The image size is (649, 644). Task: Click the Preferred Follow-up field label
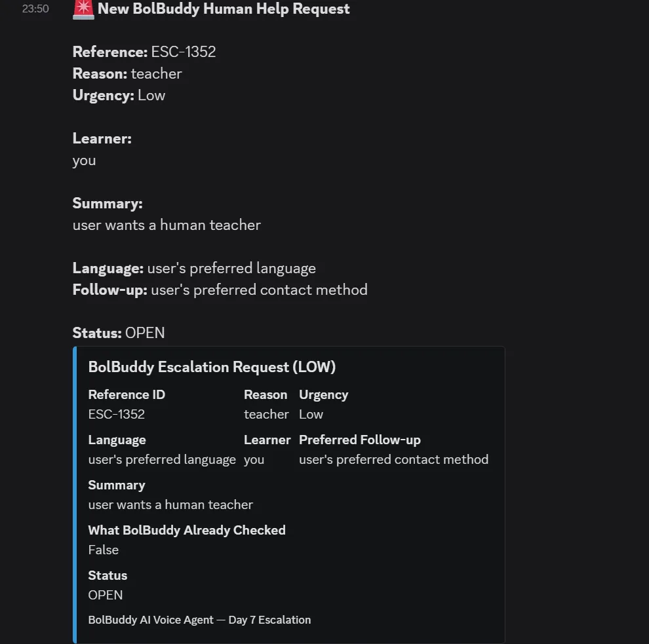pos(360,440)
